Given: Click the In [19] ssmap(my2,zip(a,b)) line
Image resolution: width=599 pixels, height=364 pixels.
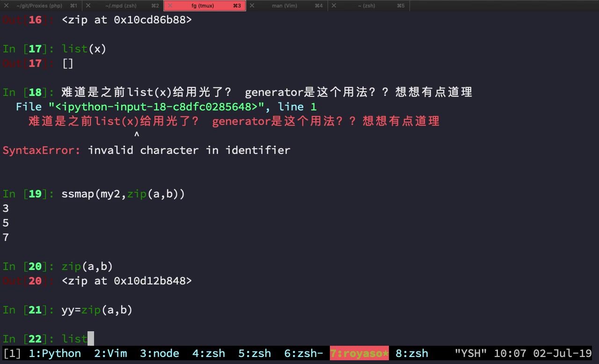Looking at the screenshot, I should [94, 194].
